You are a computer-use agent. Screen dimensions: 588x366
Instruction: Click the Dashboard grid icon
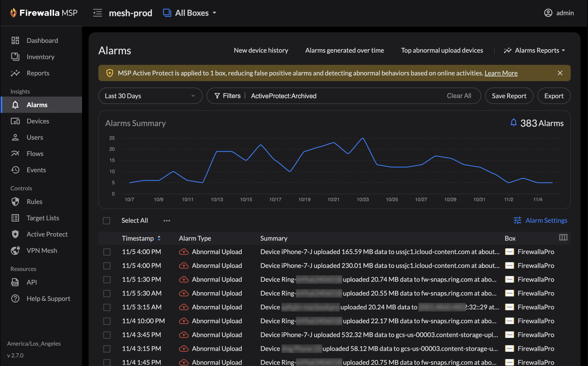(15, 40)
